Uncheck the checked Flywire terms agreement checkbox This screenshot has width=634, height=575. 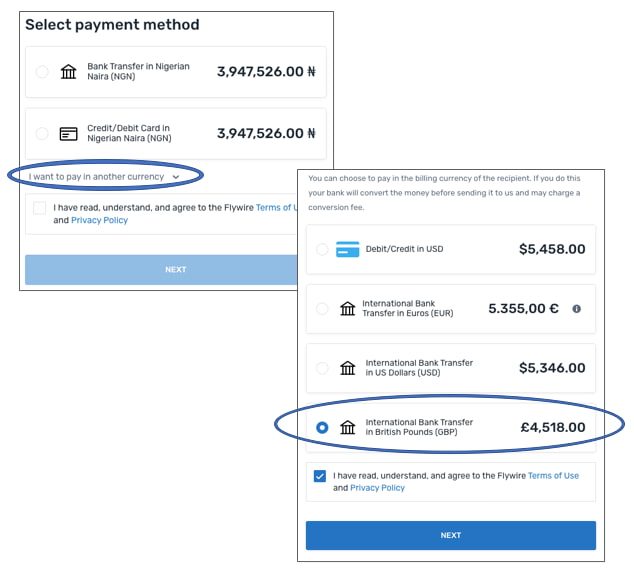(320, 476)
